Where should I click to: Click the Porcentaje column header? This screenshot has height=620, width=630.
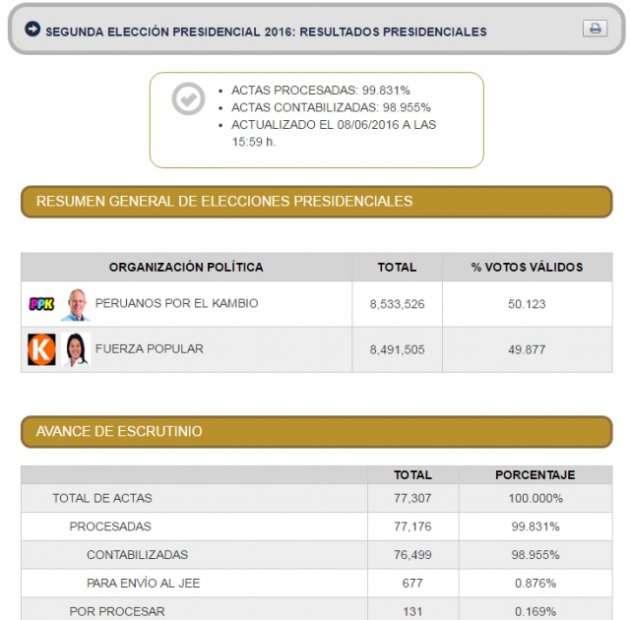[x=535, y=475]
